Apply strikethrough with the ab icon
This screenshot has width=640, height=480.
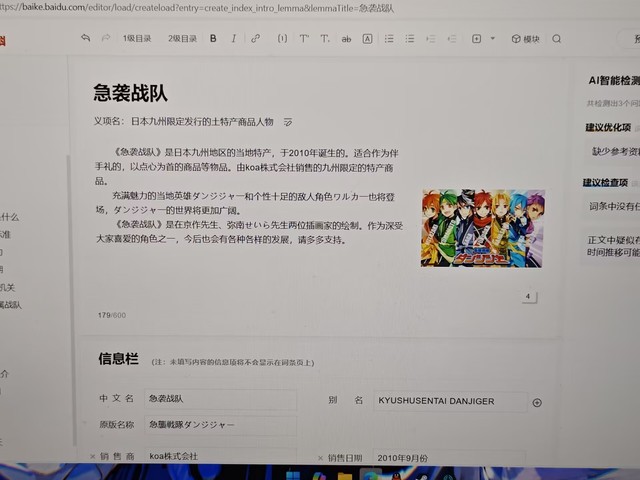[346, 39]
